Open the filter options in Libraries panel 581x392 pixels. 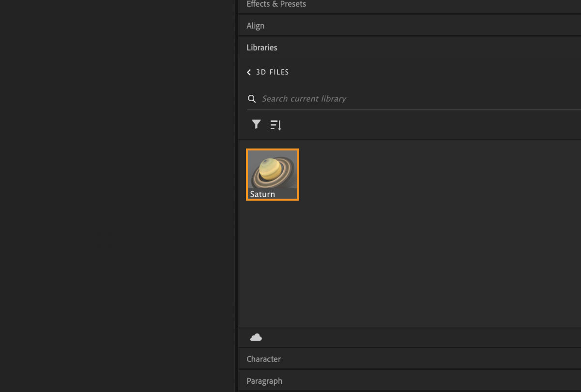click(x=256, y=124)
